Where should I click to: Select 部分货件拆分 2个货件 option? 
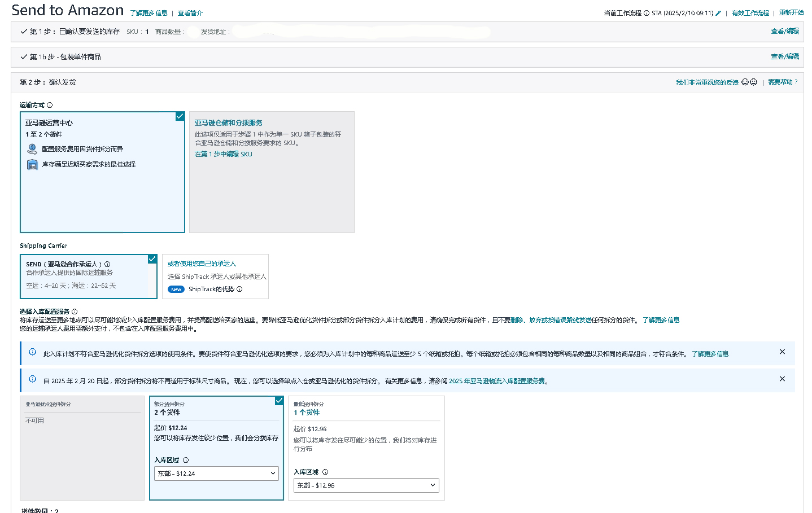click(x=216, y=448)
